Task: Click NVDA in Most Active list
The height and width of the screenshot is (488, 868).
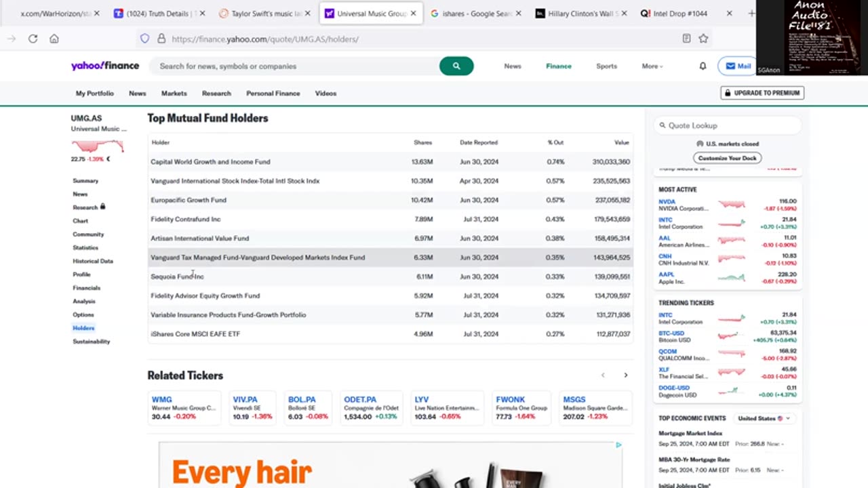Action: (x=667, y=201)
